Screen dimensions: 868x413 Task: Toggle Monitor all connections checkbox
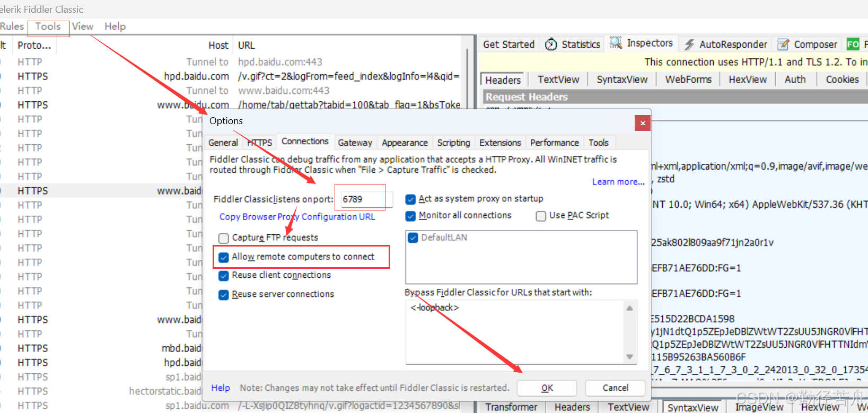(410, 216)
